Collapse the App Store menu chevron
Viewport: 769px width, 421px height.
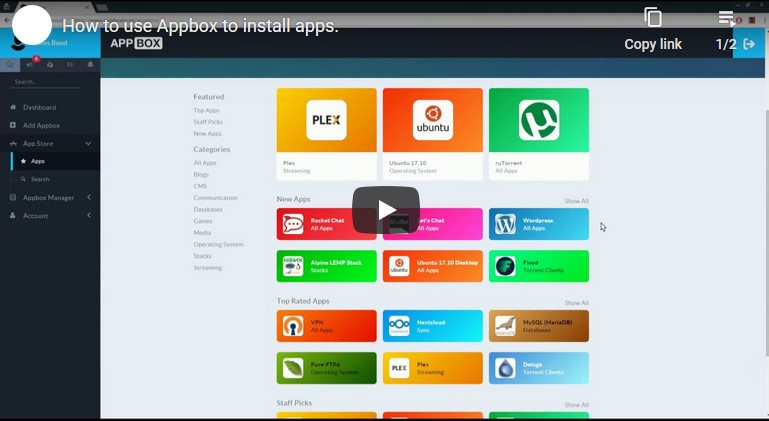tap(88, 144)
